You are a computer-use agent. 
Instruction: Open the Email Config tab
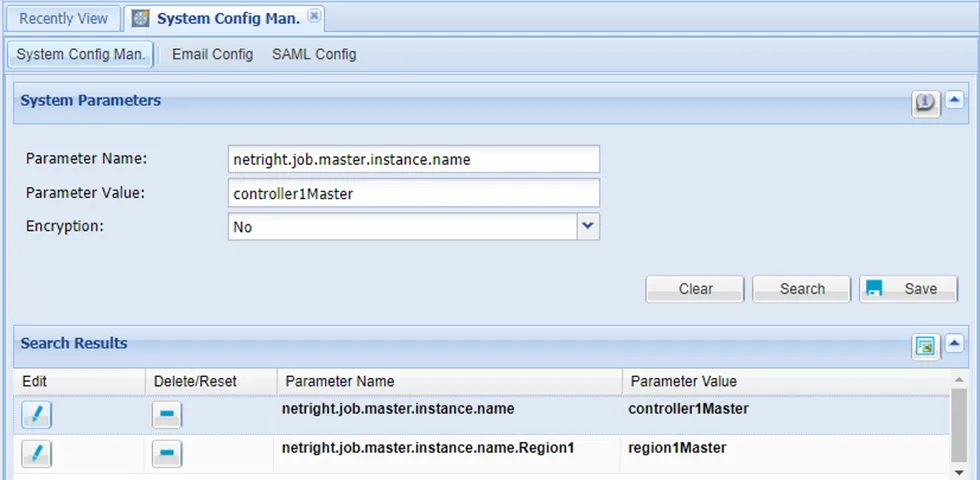212,54
